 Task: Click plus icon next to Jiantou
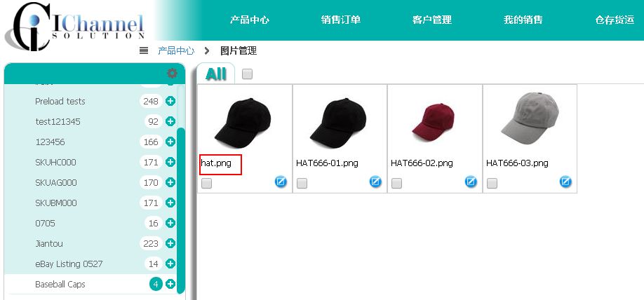[x=170, y=243]
